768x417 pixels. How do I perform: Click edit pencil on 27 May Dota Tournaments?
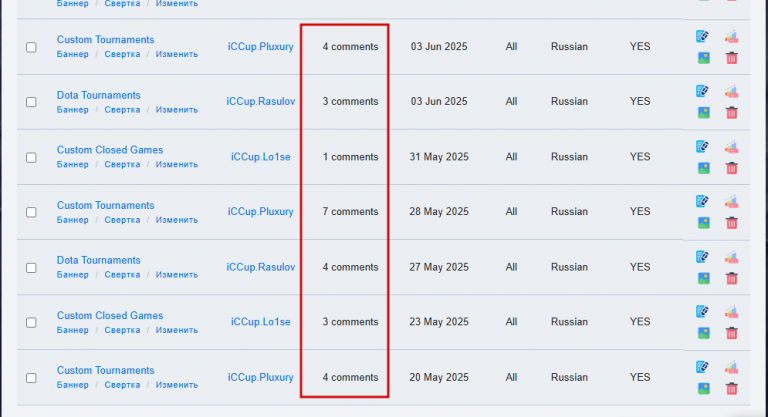click(702, 257)
